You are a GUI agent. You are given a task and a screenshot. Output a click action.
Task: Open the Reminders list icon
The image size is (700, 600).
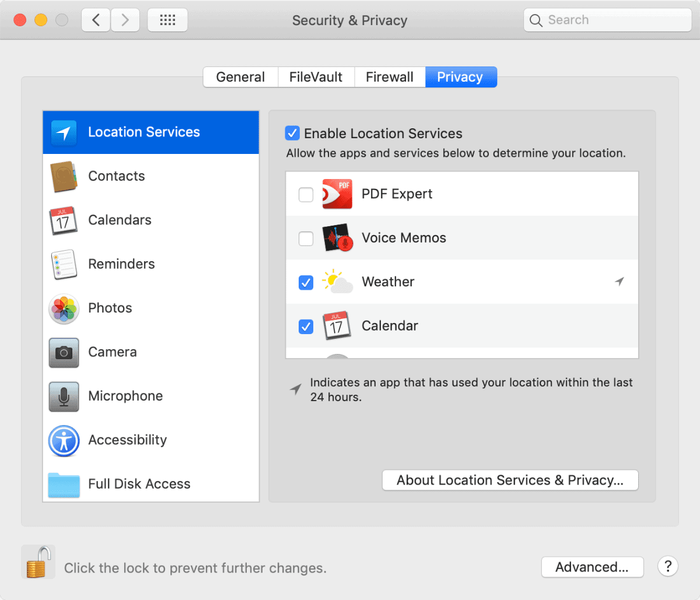click(64, 264)
